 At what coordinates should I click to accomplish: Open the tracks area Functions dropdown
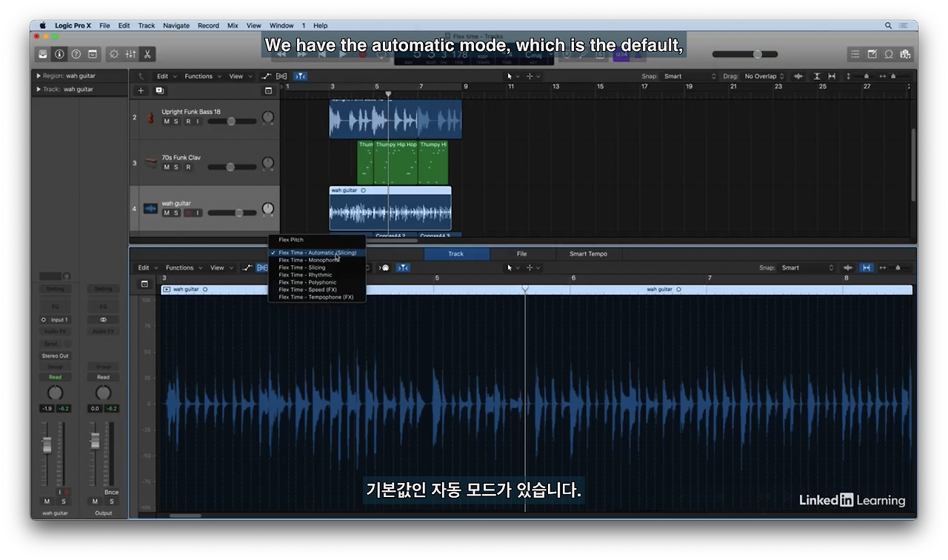201,76
